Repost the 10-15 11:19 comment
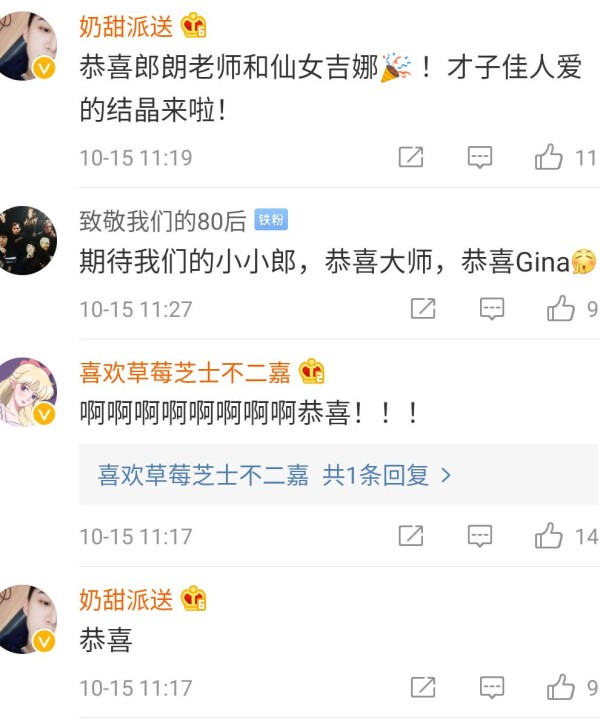The width and height of the screenshot is (600, 726). pos(411,157)
